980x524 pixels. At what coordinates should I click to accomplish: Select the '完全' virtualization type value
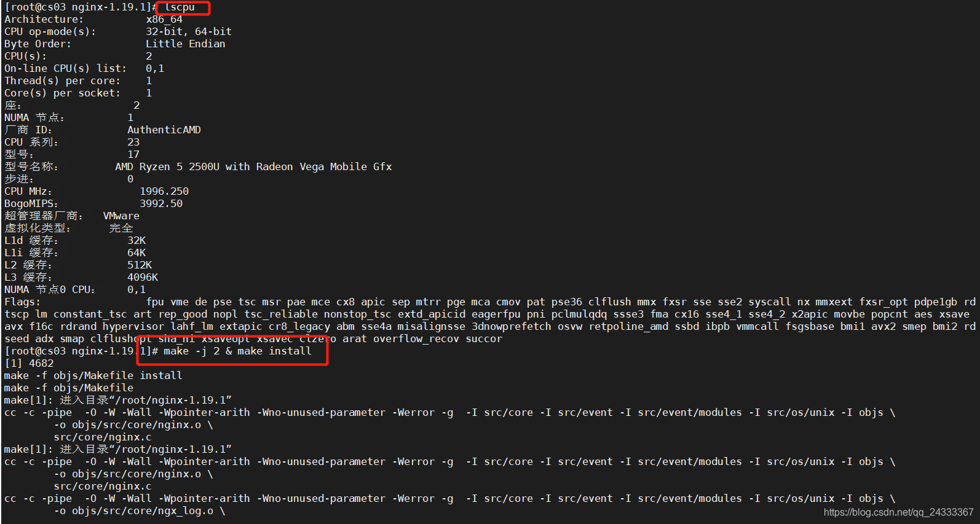121,229
